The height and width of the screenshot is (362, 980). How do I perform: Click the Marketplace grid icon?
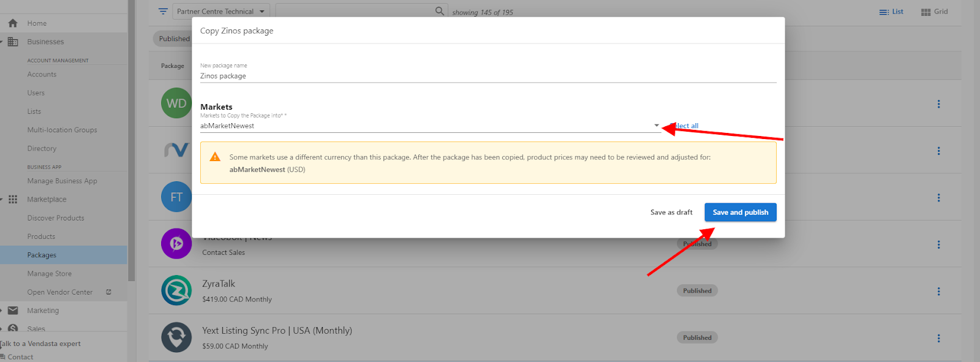13,200
